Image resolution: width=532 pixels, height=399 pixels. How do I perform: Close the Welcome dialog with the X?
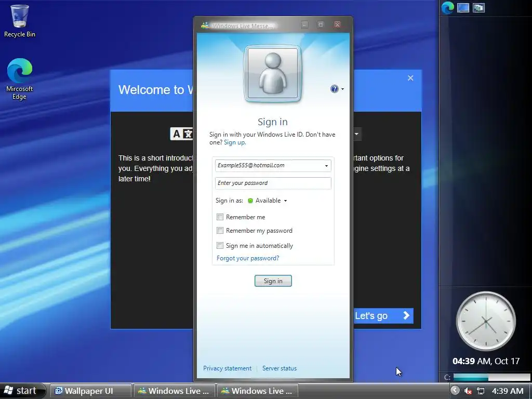click(410, 78)
